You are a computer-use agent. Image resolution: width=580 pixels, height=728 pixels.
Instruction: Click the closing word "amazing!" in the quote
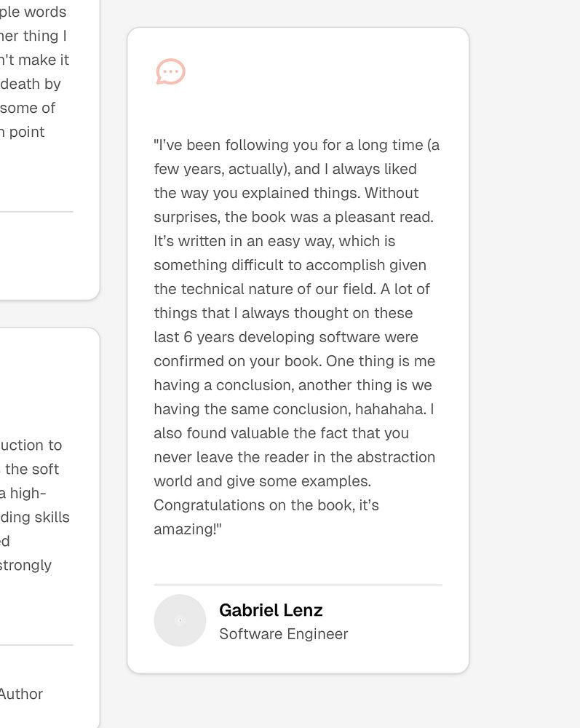click(186, 529)
